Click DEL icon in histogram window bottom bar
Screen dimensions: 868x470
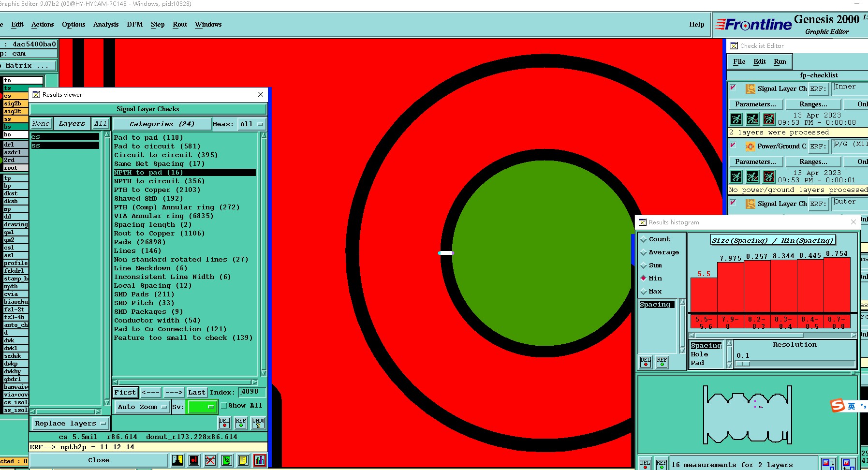pyautogui.click(x=645, y=464)
